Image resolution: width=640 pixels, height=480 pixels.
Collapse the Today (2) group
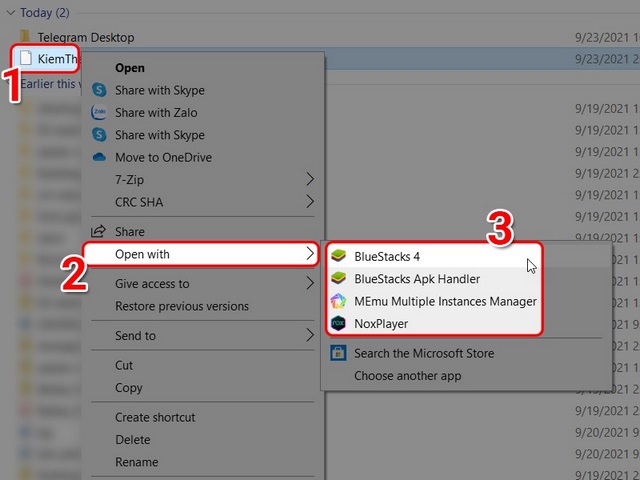(11, 14)
